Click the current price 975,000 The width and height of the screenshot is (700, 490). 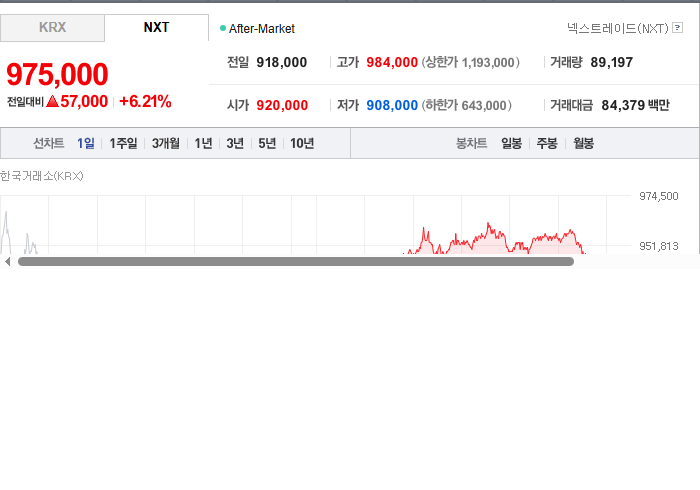click(x=57, y=74)
